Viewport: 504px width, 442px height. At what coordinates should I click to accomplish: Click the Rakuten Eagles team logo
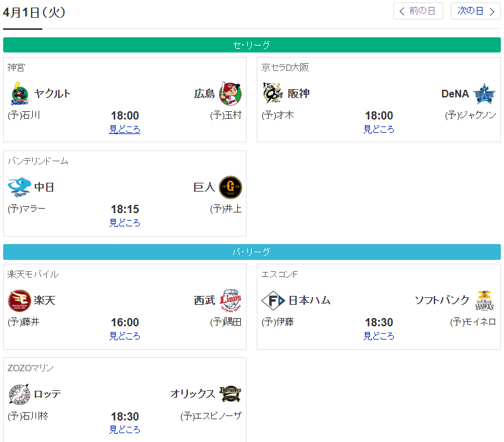click(20, 300)
